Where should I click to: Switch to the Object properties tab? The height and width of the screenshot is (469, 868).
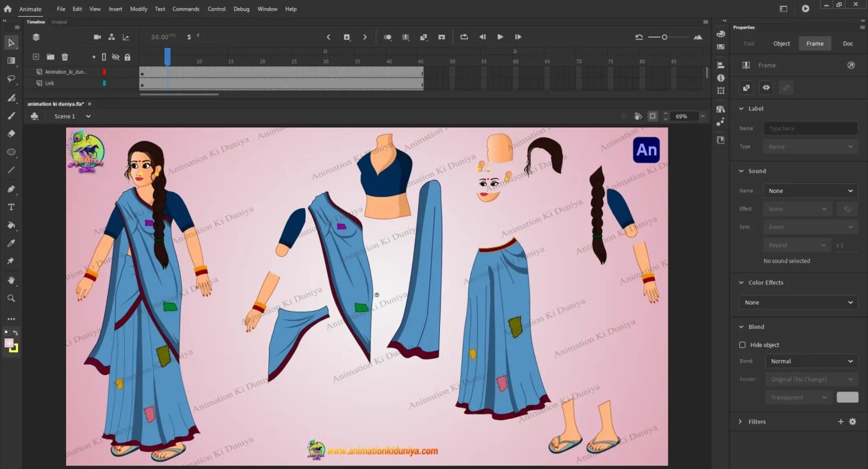click(x=781, y=43)
